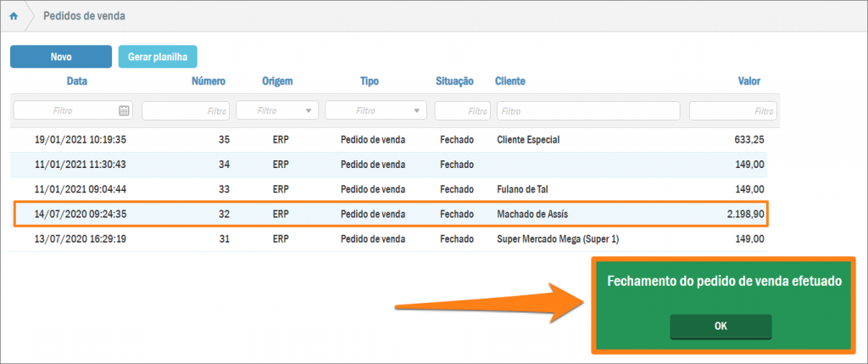The width and height of the screenshot is (868, 364).
Task: Select order 32 row Machado de Assis
Action: [x=390, y=215]
